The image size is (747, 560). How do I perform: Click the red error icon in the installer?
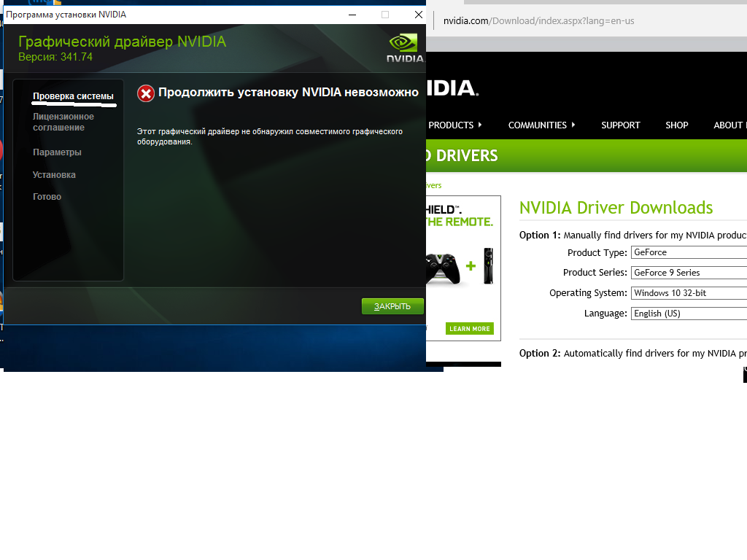(146, 93)
